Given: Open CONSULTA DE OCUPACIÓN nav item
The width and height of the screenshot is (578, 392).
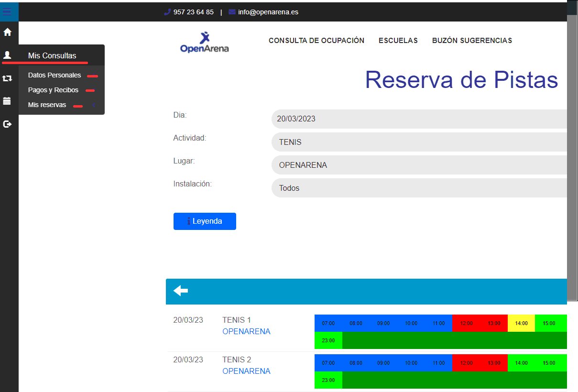Looking at the screenshot, I should [316, 41].
